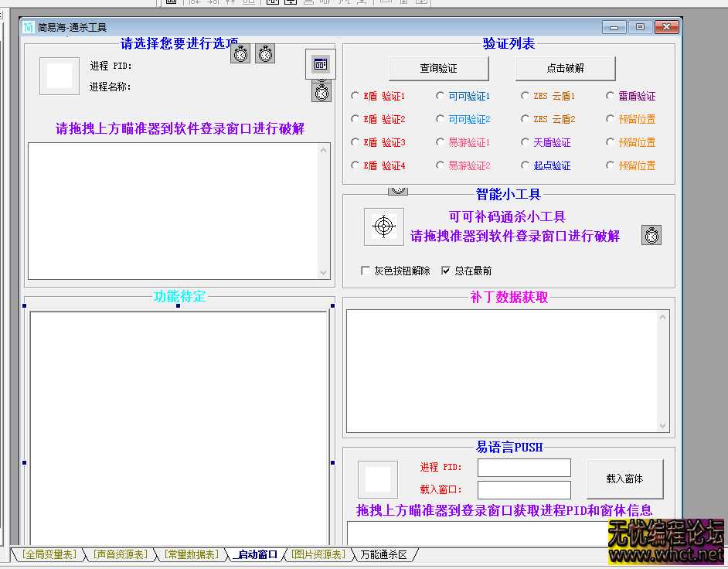Click the 载入窗体 button
This screenshot has height=569, width=728.
[x=624, y=479]
